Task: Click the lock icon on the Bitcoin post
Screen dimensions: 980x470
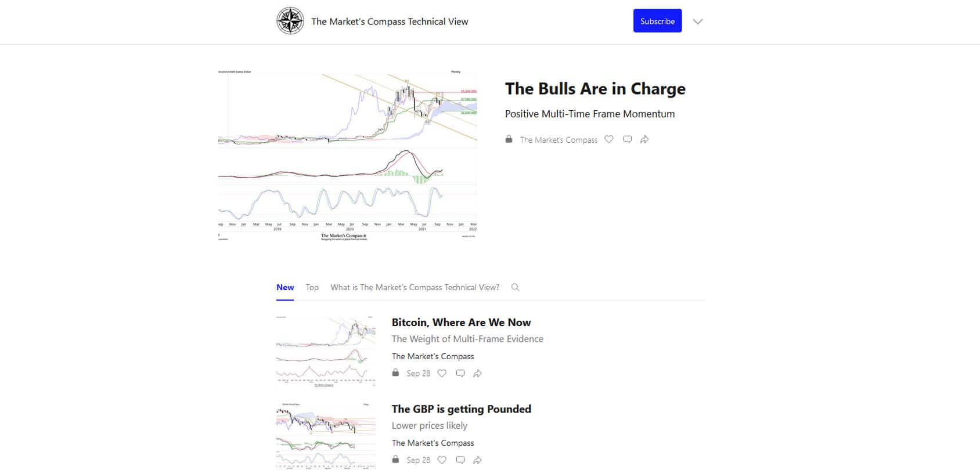Action: point(395,372)
